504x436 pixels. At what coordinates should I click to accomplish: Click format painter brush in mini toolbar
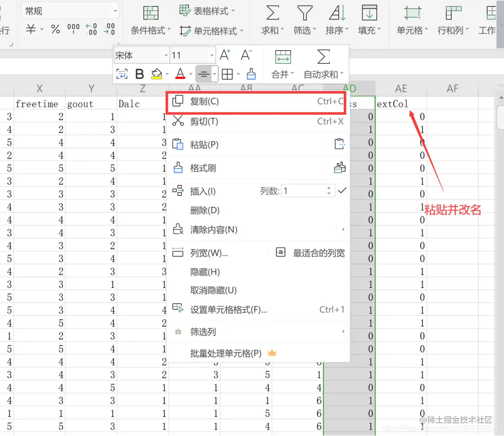click(x=251, y=74)
